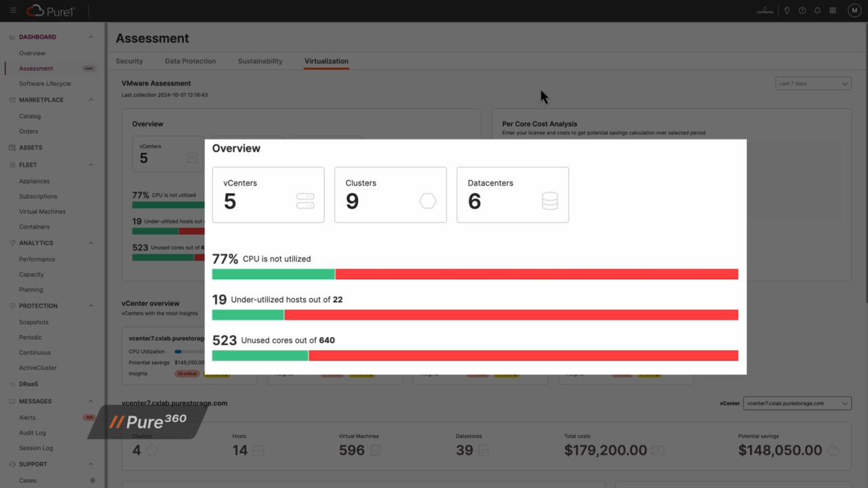Switch to the Security tab
The image size is (868, 488).
[129, 61]
